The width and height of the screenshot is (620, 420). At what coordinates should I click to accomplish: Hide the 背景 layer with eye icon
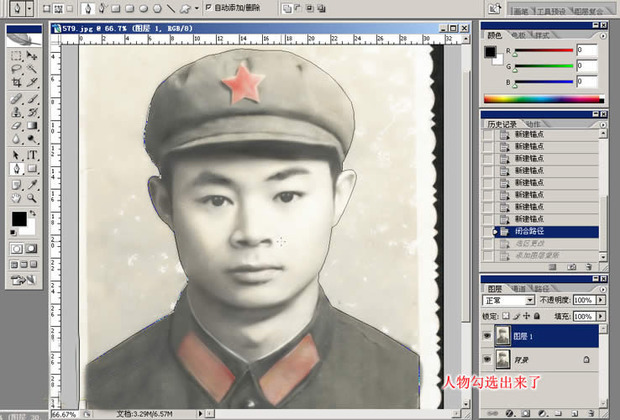coord(488,358)
